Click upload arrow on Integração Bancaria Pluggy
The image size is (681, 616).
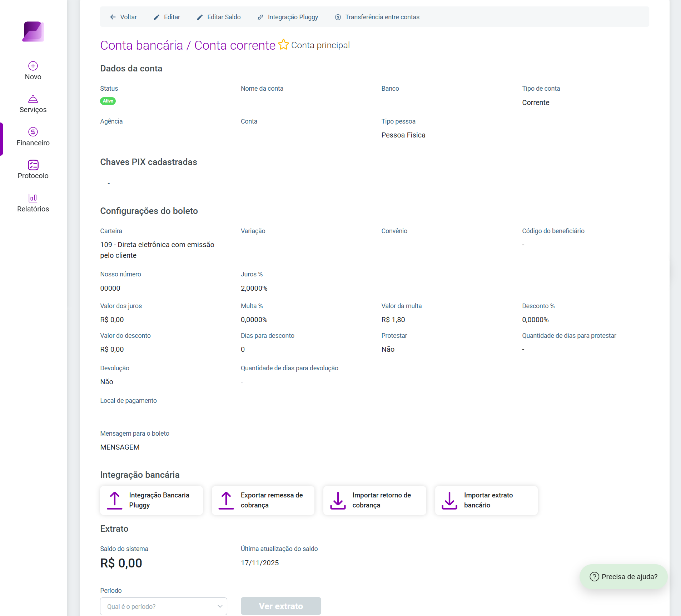[x=115, y=500]
